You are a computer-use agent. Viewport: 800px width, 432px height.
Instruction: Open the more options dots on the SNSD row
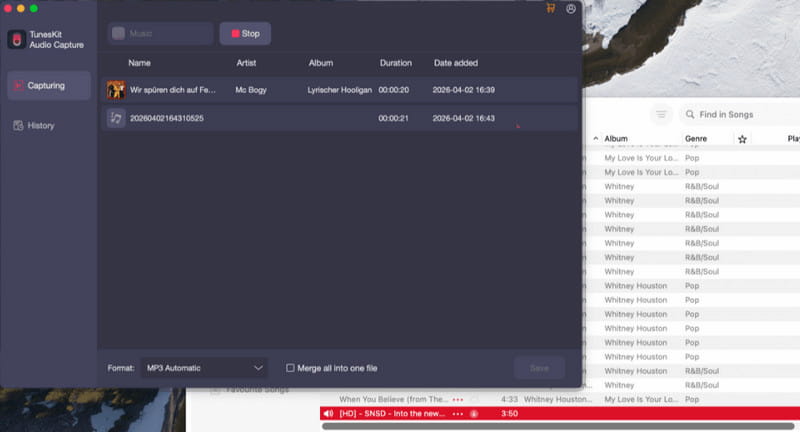point(458,414)
